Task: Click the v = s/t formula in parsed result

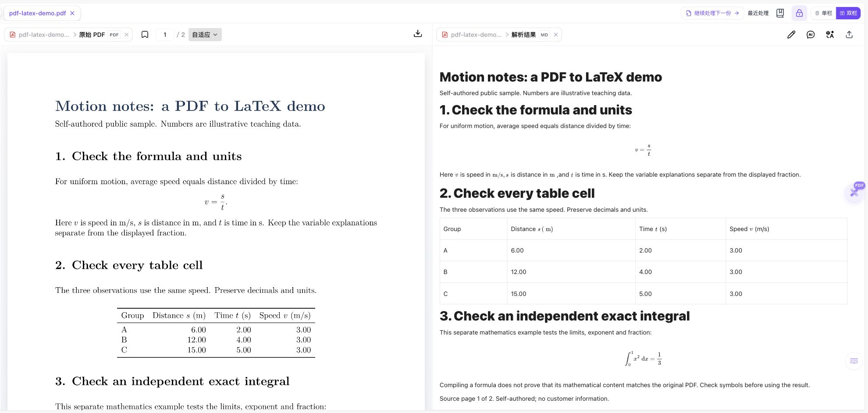Action: pos(643,150)
